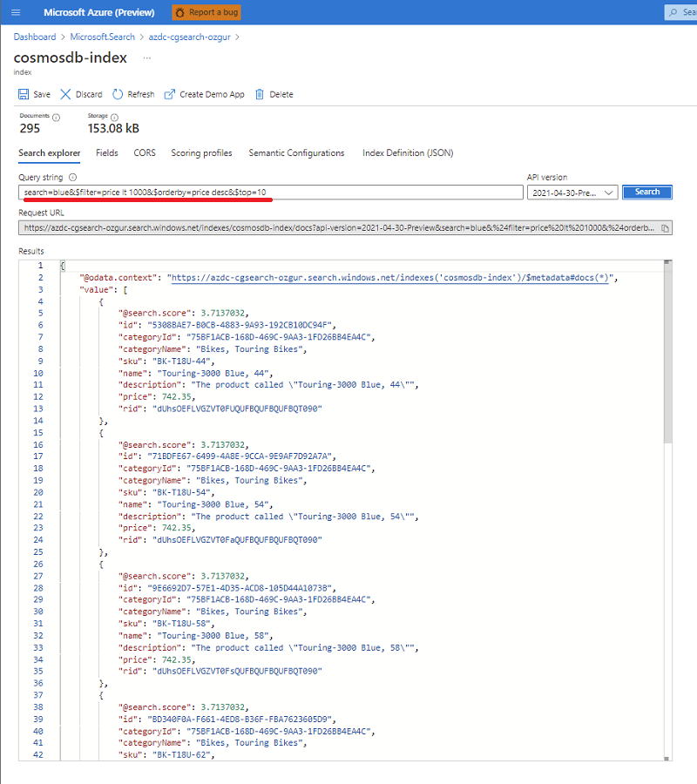Open the CORS settings tab

point(144,152)
